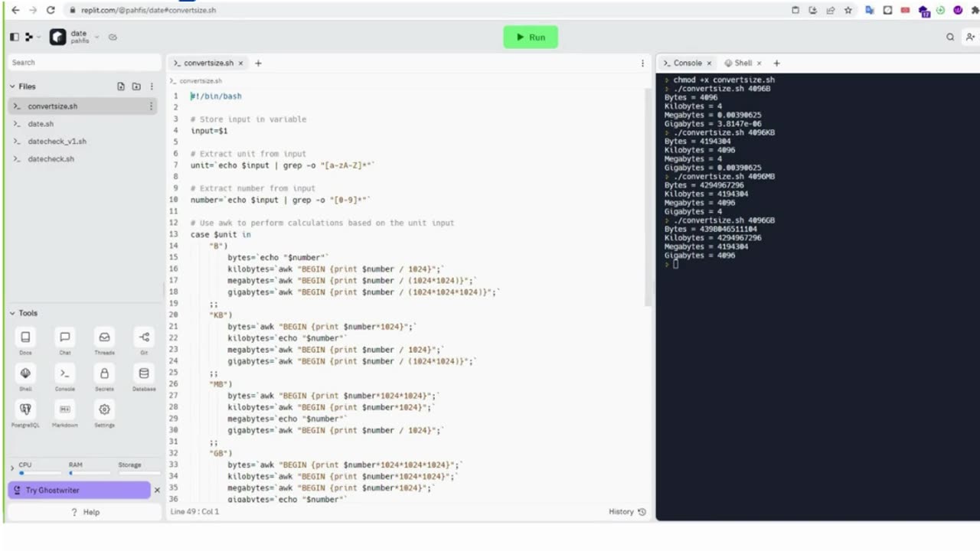Click the cloud status icon beside repl name
Image resolution: width=980 pixels, height=551 pixels.
[113, 37]
